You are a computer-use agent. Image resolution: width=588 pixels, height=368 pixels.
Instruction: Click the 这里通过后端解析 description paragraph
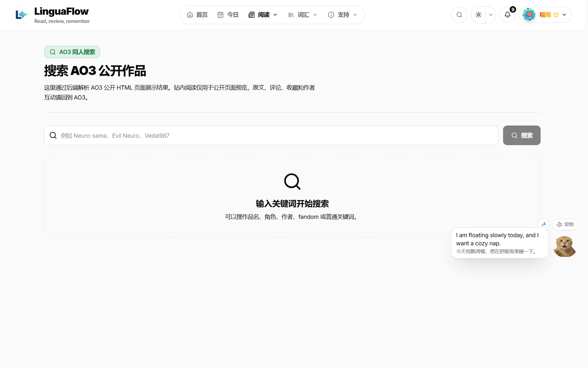180,93
